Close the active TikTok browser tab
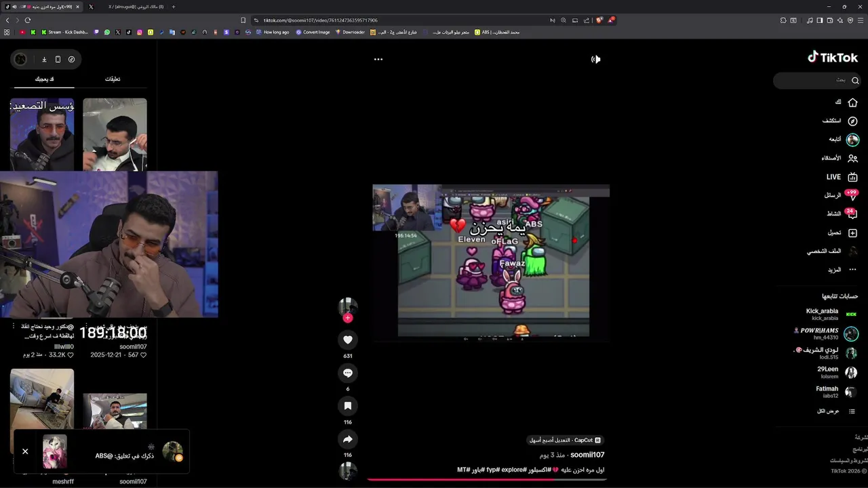Screen dimensions: 868x488 [77, 7]
